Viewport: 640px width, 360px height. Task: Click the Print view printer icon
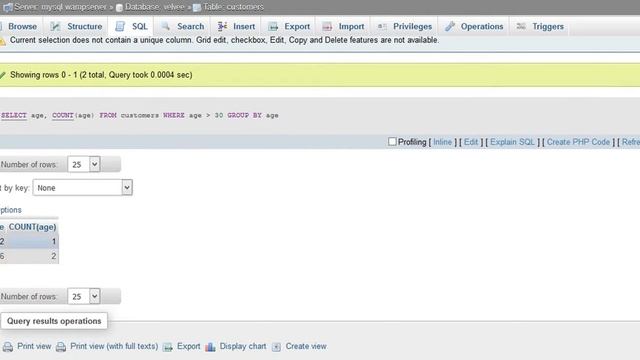[8, 347]
